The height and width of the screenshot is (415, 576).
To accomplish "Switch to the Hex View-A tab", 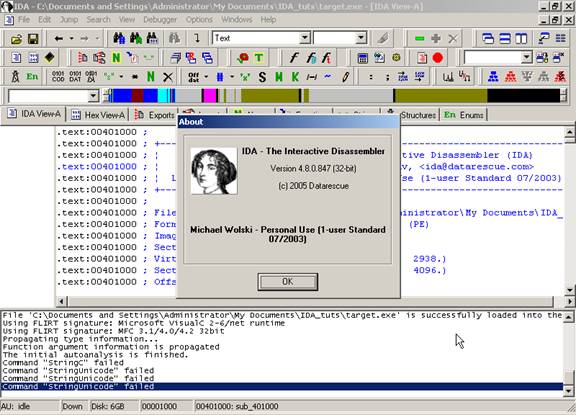I will click(x=98, y=115).
